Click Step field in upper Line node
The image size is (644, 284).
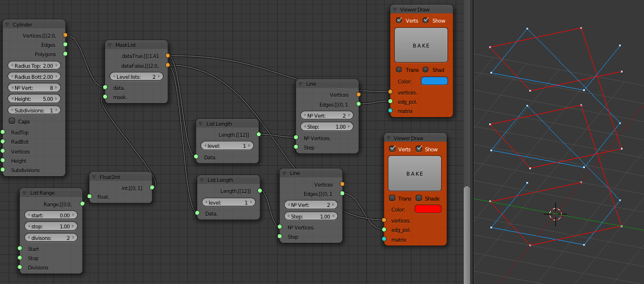click(328, 127)
